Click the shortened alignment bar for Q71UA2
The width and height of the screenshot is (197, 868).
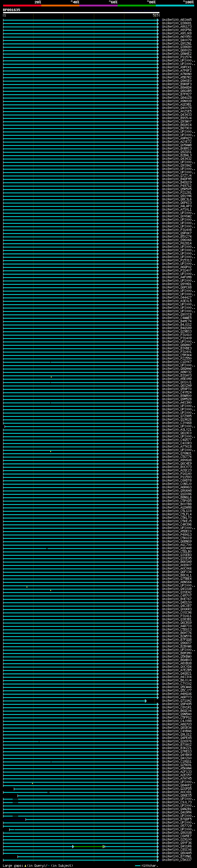tap(75, 701)
